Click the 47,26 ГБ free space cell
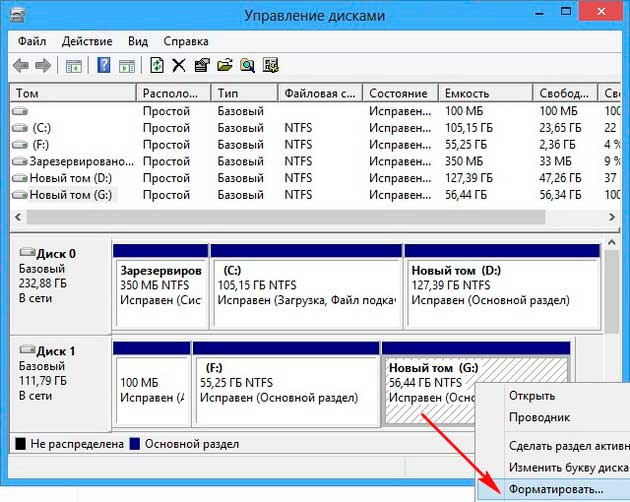The width and height of the screenshot is (630, 502). [x=560, y=178]
